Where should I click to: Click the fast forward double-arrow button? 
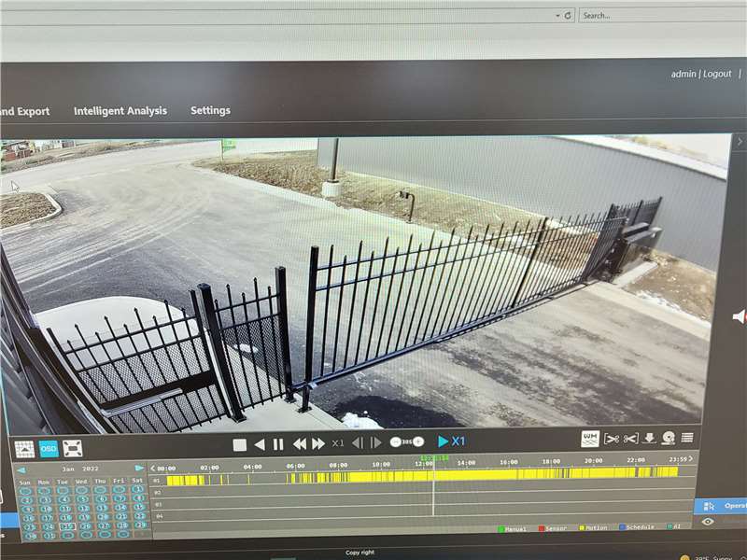(318, 444)
